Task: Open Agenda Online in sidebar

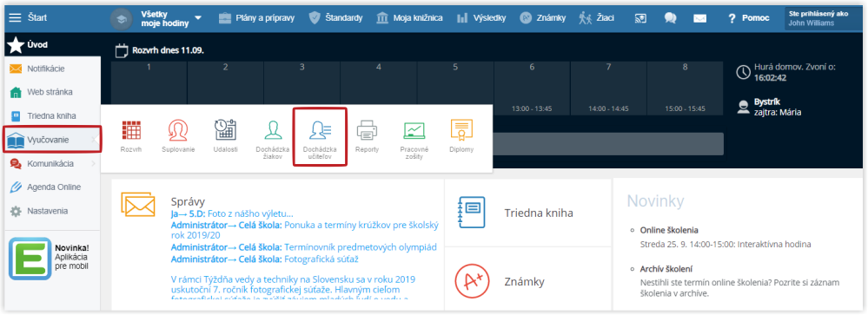Action: tap(53, 187)
